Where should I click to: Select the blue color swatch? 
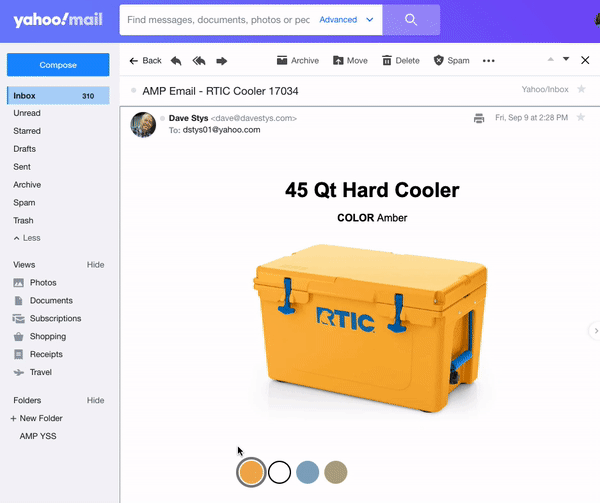click(x=307, y=472)
